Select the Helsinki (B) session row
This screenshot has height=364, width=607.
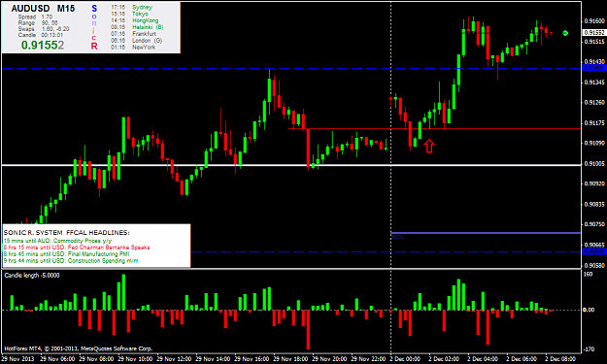(x=137, y=27)
